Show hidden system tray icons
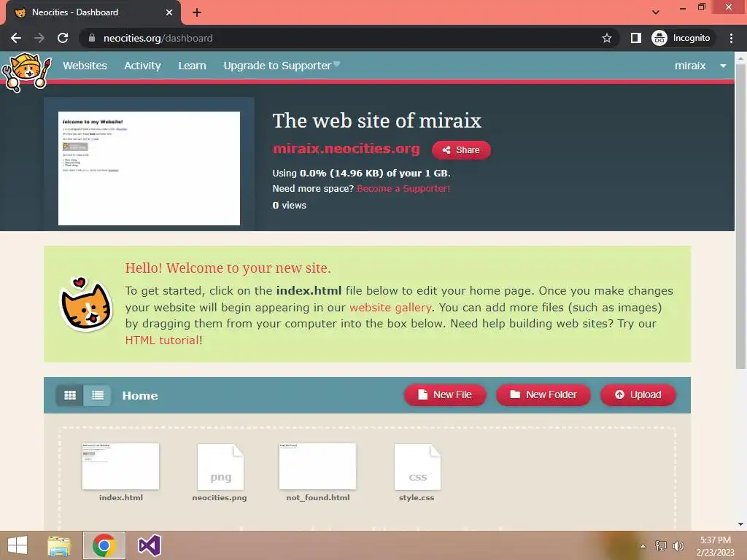The width and height of the screenshot is (747, 560). pos(643,546)
